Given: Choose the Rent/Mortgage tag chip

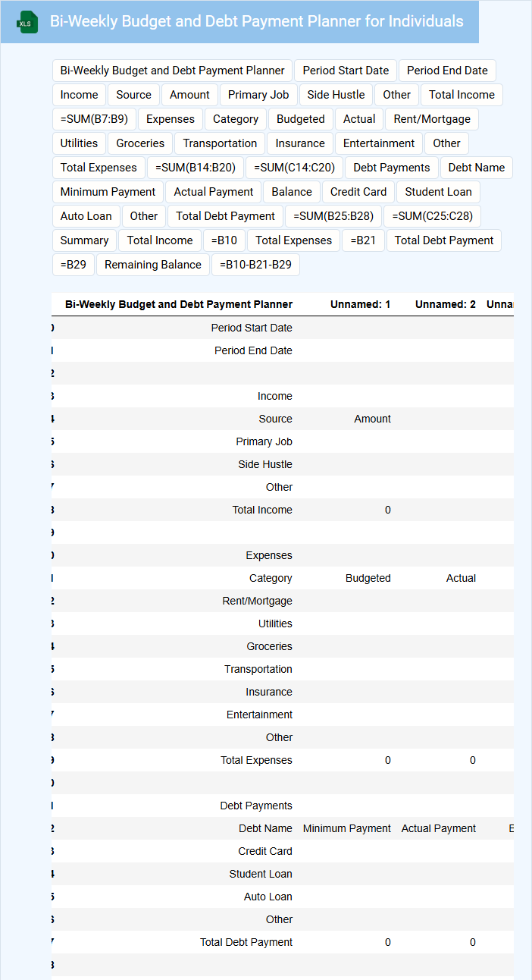Looking at the screenshot, I should [432, 119].
